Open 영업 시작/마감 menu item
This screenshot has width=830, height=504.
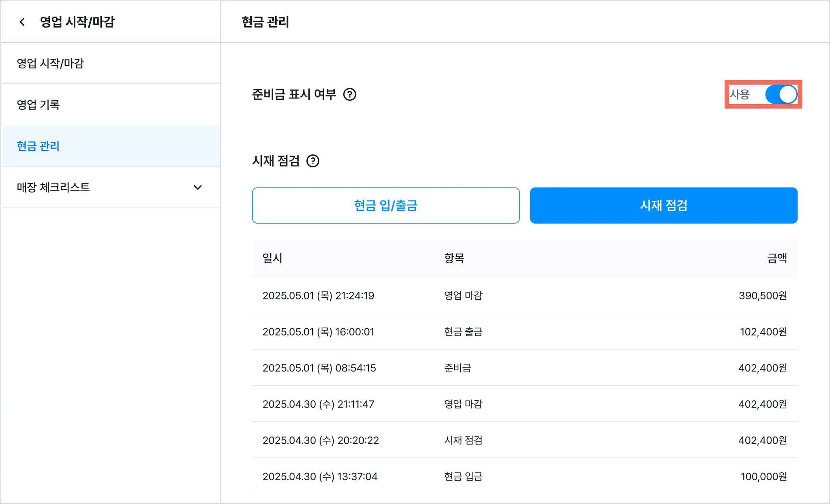[x=50, y=63]
